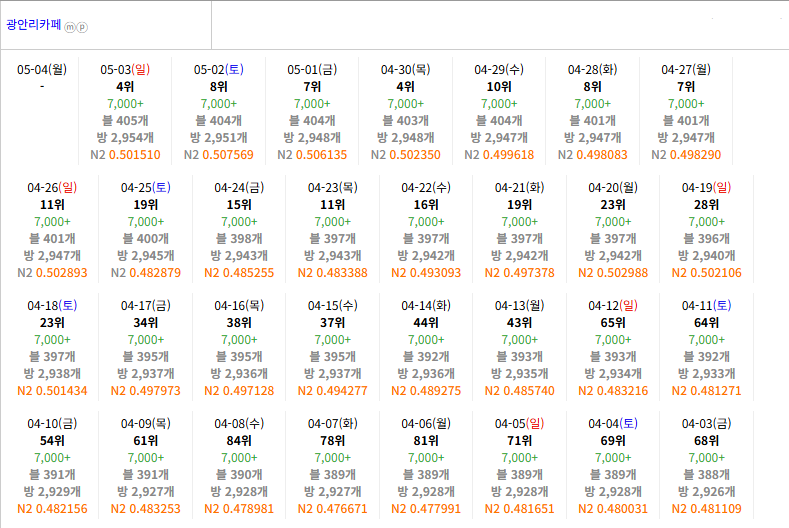The width and height of the screenshot is (789, 528).
Task: Click the 28위 rank under 04-19(일)
Action: [706, 205]
